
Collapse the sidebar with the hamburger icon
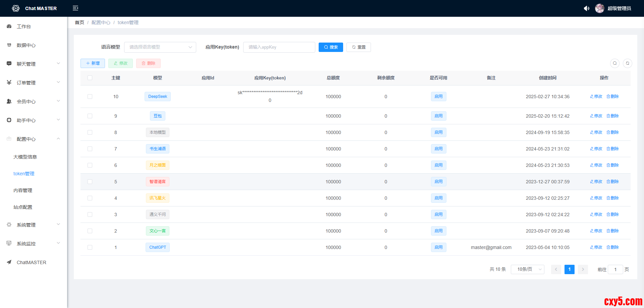tap(75, 8)
